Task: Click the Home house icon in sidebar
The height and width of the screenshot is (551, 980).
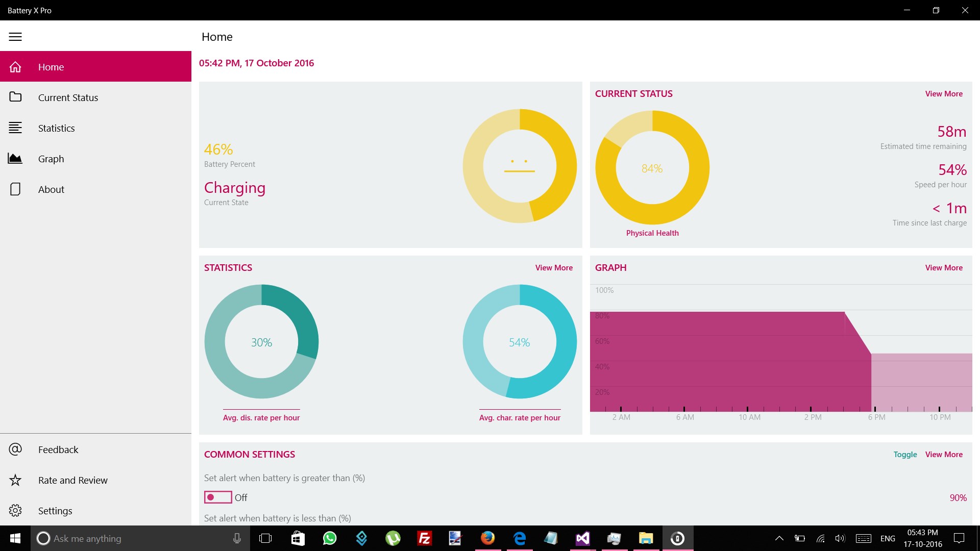Action: click(15, 67)
